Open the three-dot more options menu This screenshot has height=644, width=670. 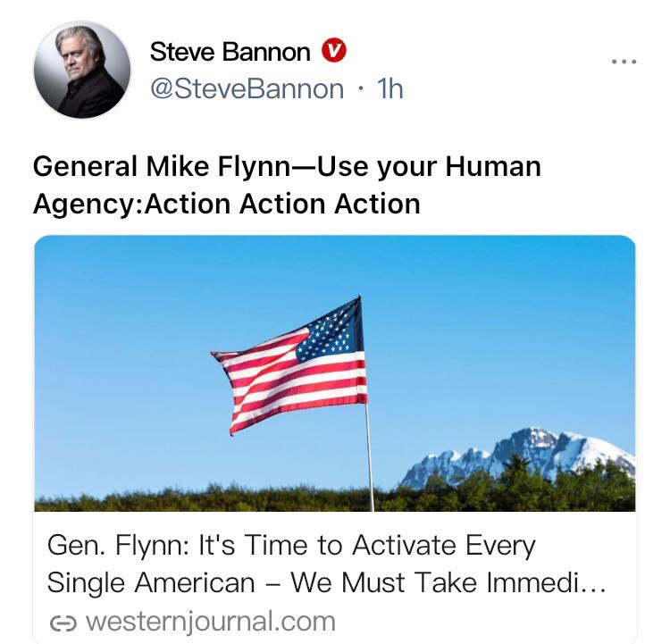[x=624, y=62]
